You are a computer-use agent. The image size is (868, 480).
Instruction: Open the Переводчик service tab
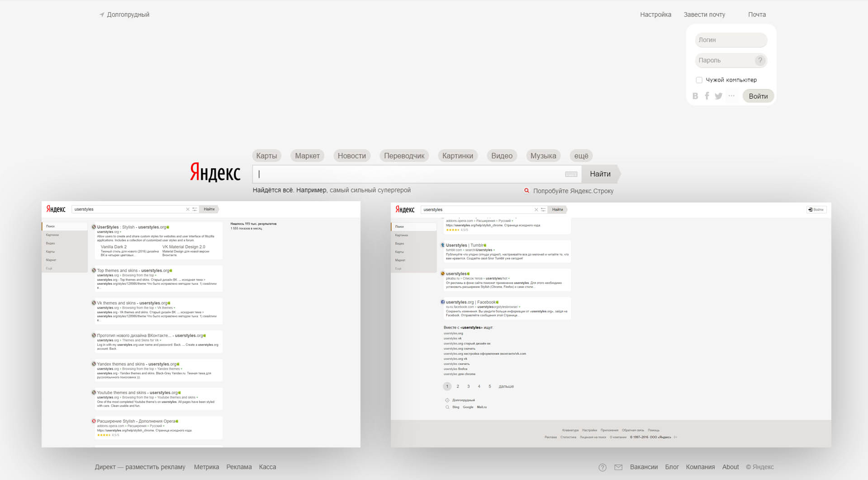click(404, 156)
